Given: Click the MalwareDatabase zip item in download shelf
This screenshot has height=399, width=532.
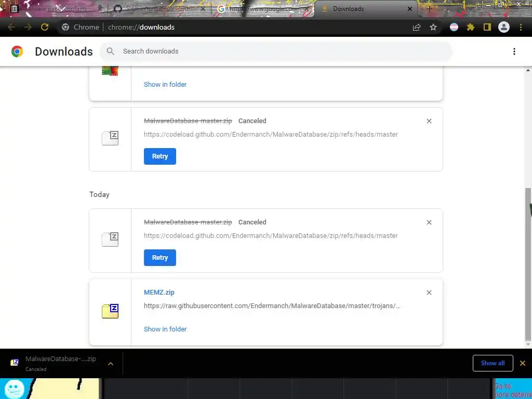Looking at the screenshot, I should click(61, 363).
